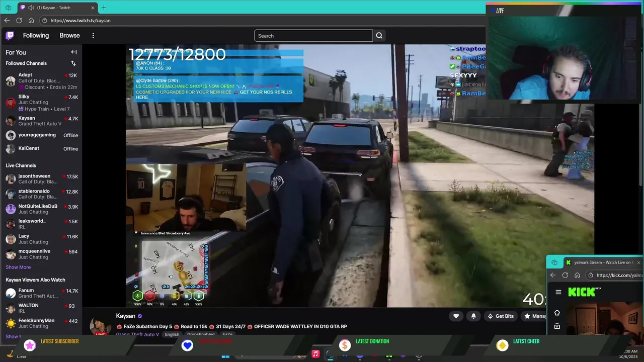
Task: Click the Get Bits button
Action: coord(501,316)
